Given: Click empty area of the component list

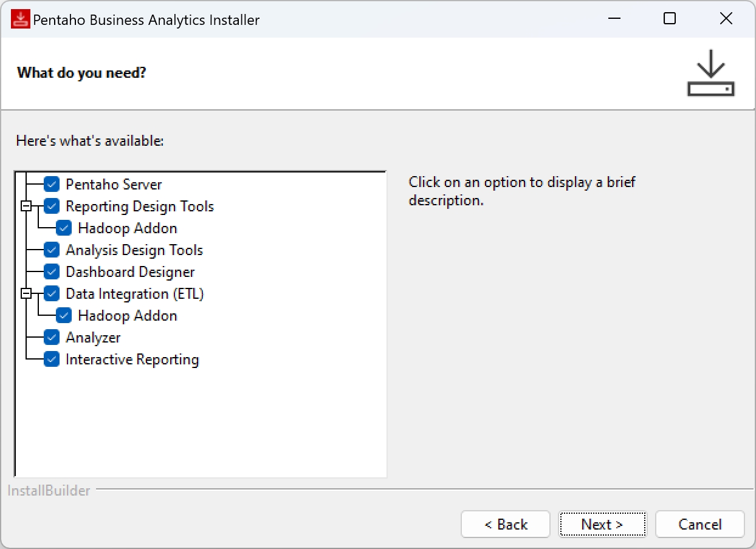Looking at the screenshot, I should click(x=201, y=425).
